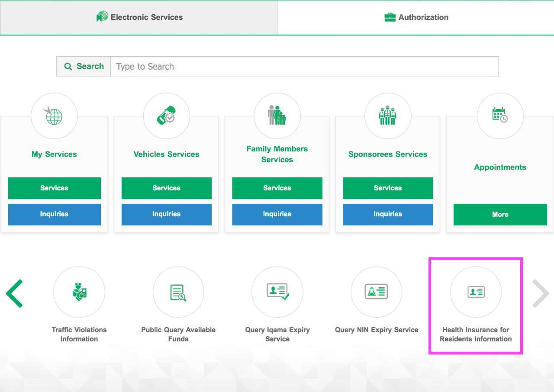Click More button under Appointments
554x392 pixels.
coord(500,215)
